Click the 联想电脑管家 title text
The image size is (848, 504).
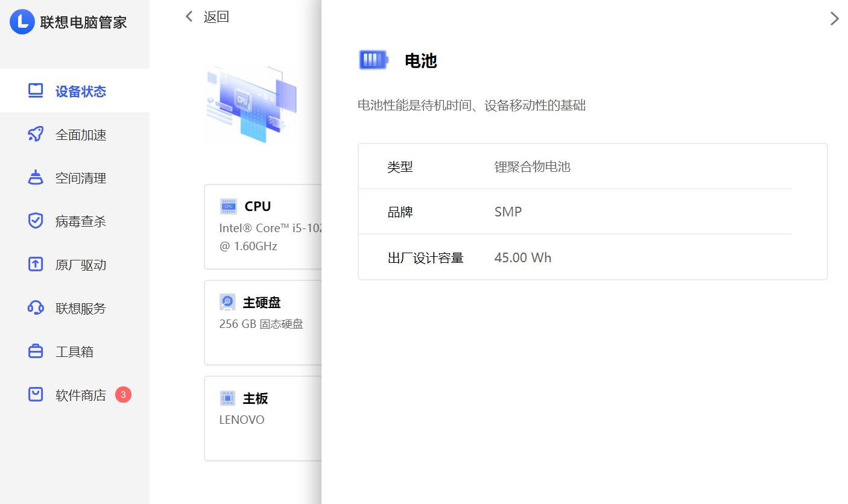click(x=84, y=22)
